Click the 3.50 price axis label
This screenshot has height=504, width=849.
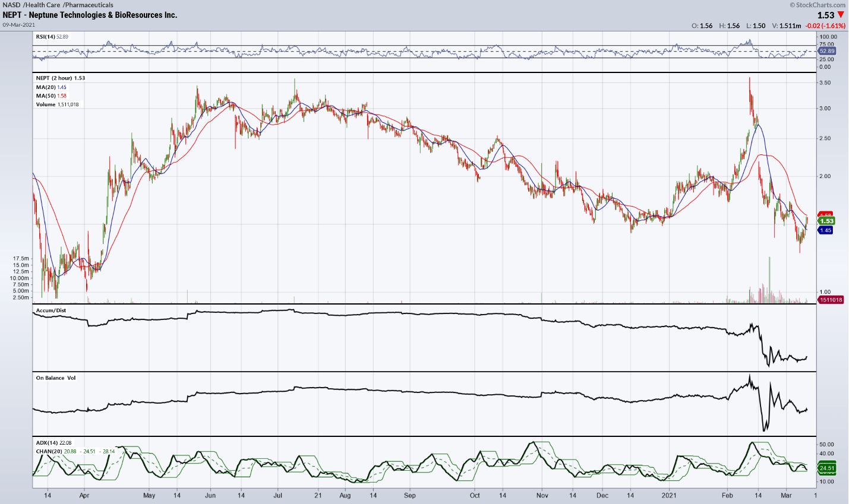click(825, 83)
